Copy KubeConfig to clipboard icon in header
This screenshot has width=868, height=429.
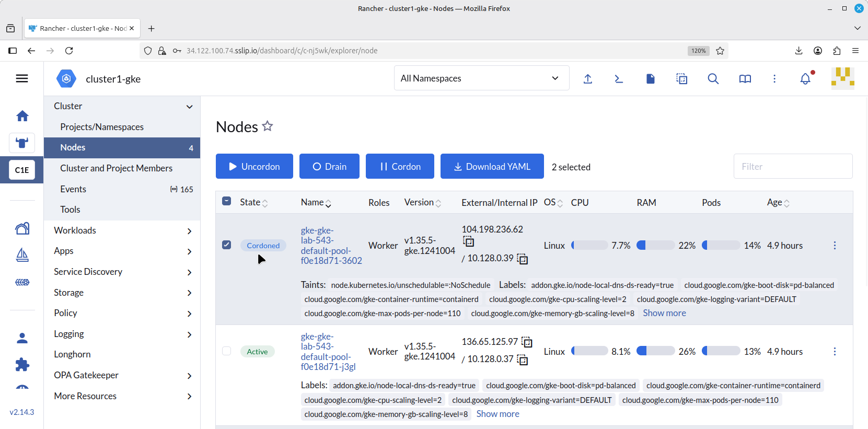tap(681, 78)
